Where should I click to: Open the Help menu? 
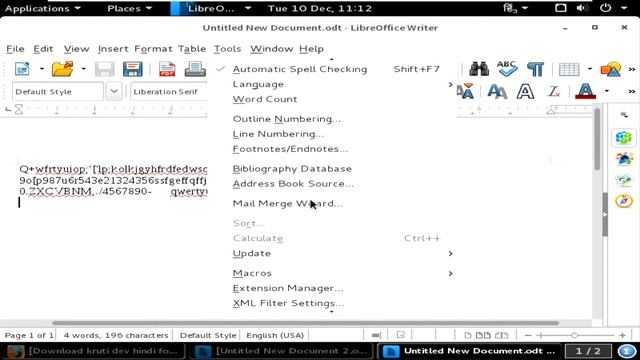(x=311, y=49)
